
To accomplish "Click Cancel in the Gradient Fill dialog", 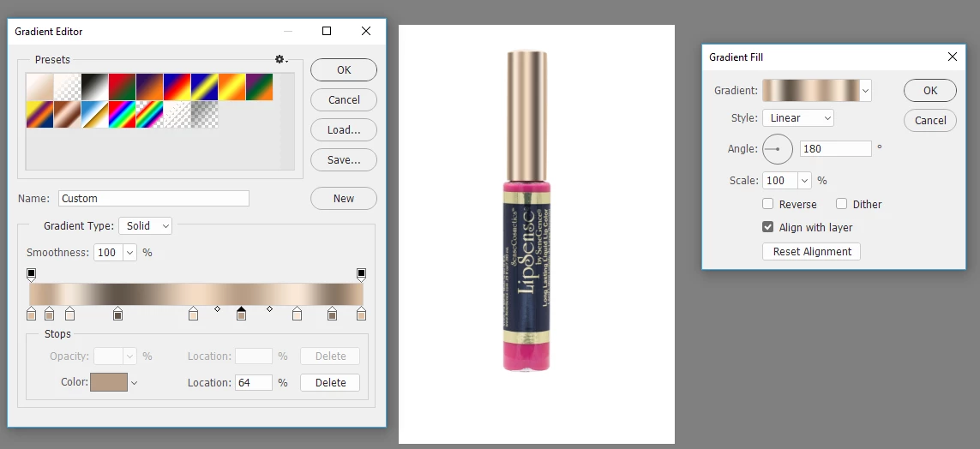I will [930, 121].
